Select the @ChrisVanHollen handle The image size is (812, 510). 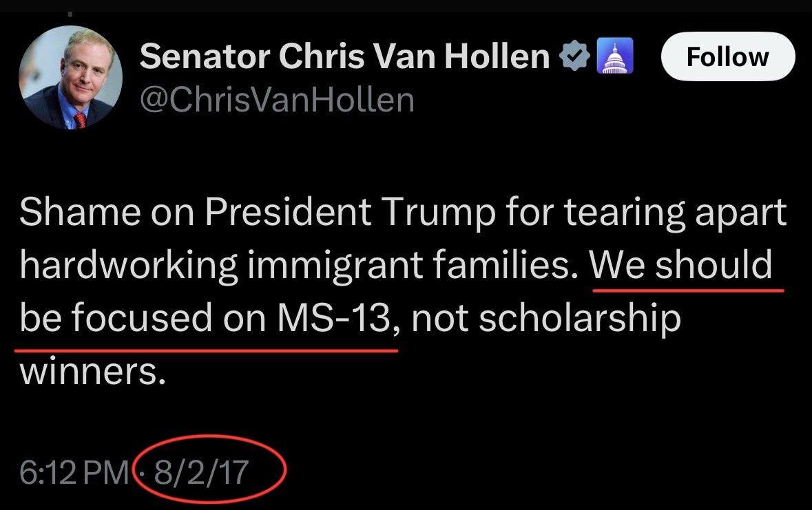pyautogui.click(x=277, y=100)
